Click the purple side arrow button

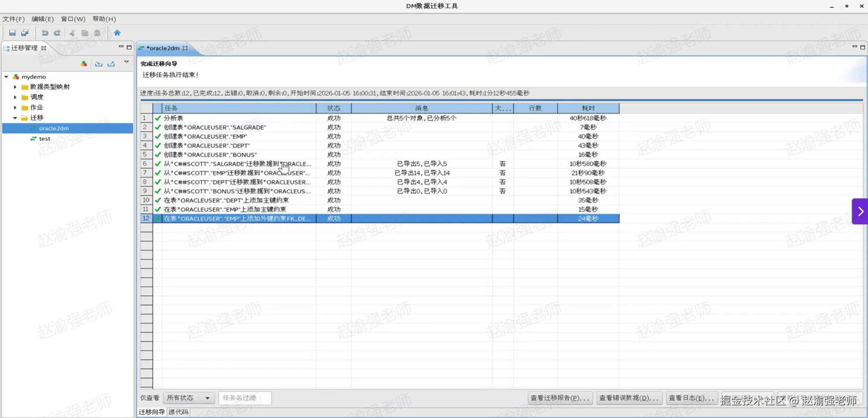pyautogui.click(x=860, y=211)
